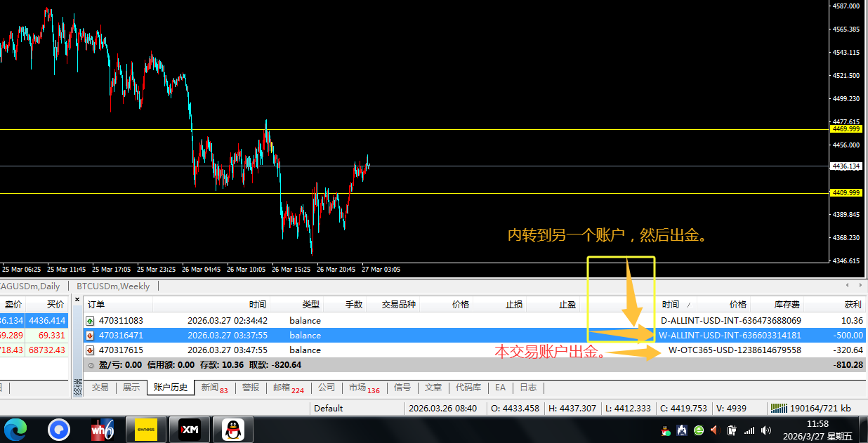Open the 邮箱 tab with 224 messages
Viewport: 868px width, 443px height.
pos(287,388)
